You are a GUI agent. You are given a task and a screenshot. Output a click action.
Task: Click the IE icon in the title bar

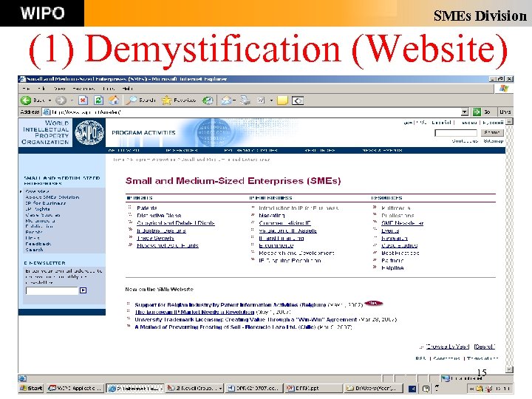(x=22, y=79)
